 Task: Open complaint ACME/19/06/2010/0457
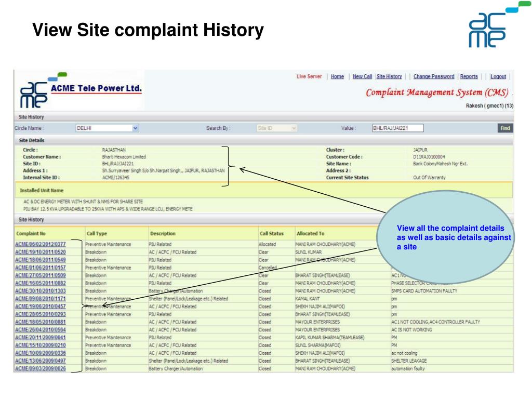tap(41, 307)
